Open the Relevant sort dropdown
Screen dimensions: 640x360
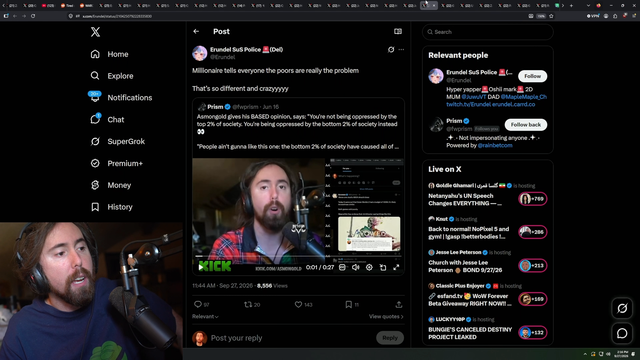tap(205, 316)
